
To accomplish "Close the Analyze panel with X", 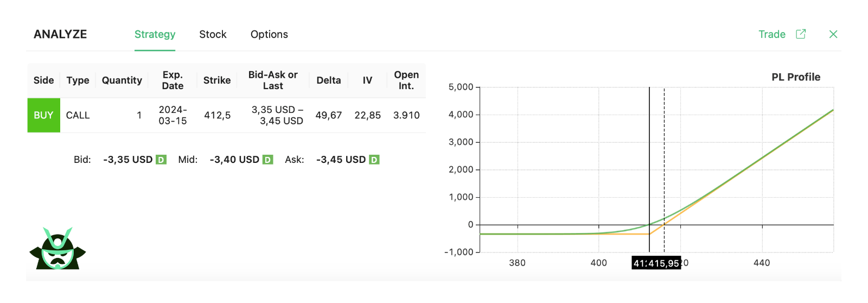I will pos(833,34).
